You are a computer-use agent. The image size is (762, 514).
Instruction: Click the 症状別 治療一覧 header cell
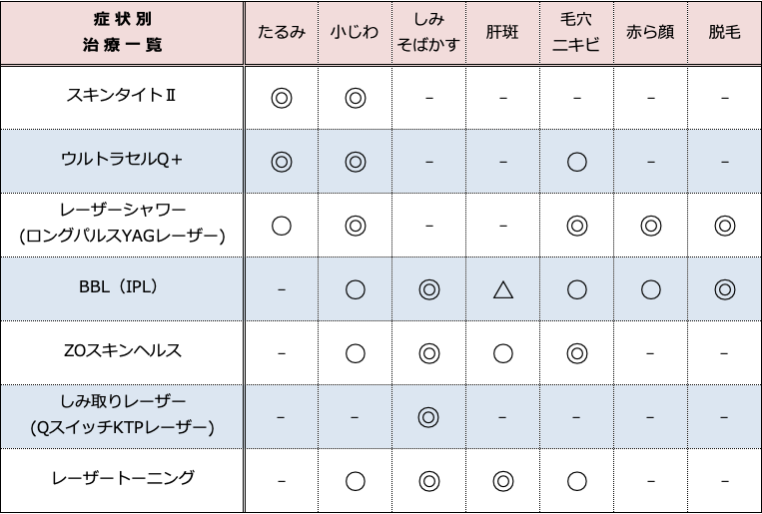(122, 32)
